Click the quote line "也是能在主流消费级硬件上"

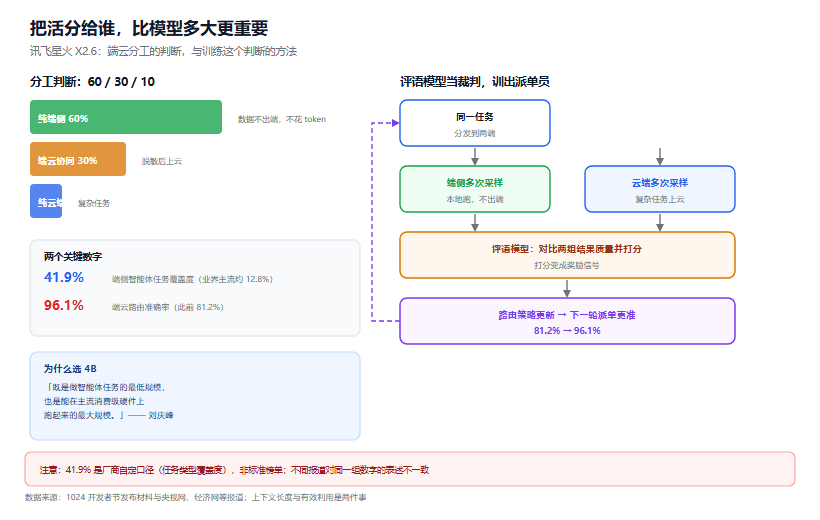94,401
